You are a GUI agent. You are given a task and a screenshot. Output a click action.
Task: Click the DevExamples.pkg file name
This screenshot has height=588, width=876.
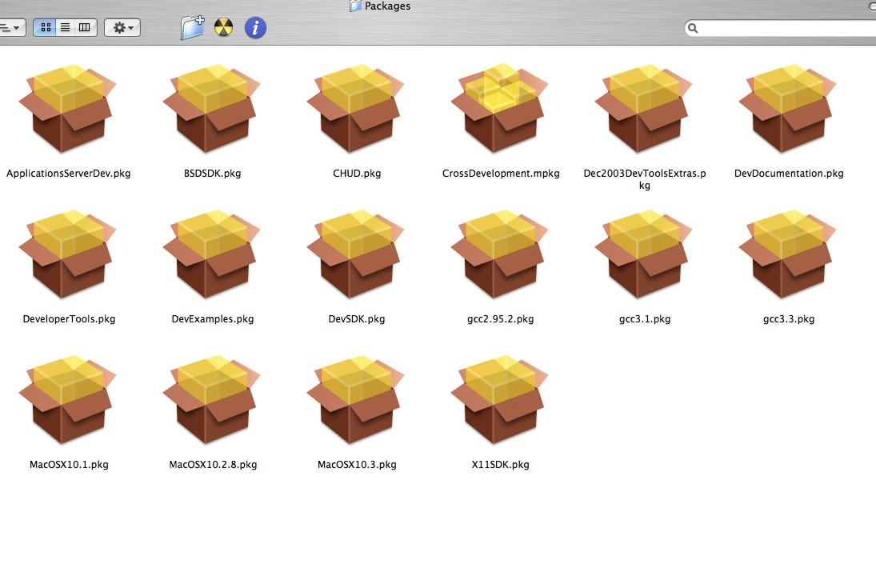(x=212, y=319)
